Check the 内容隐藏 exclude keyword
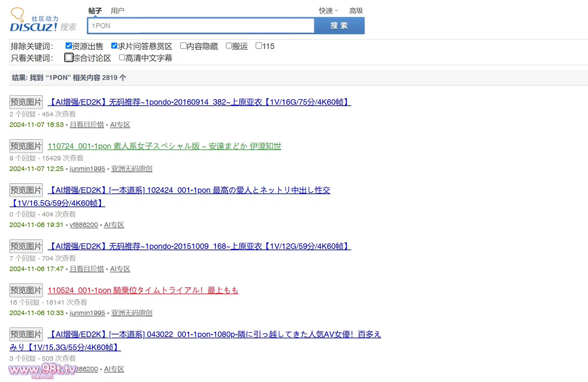 (x=183, y=46)
